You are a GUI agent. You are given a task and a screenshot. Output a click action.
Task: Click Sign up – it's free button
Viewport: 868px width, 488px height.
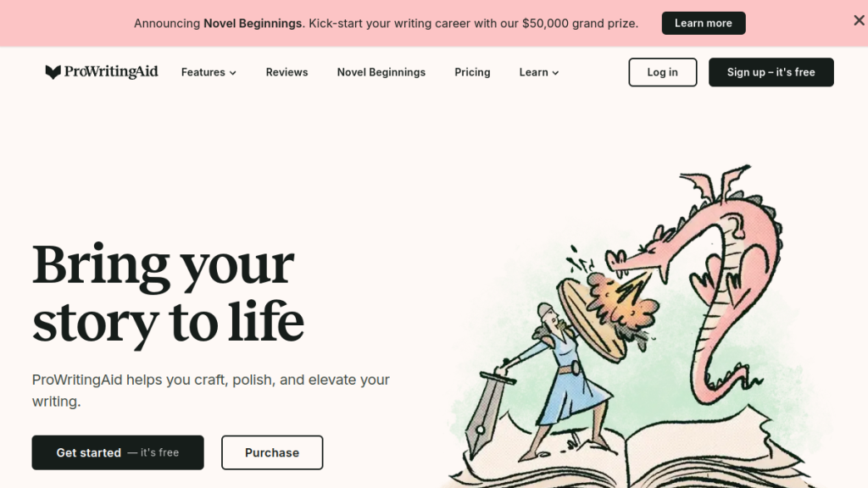(x=771, y=73)
